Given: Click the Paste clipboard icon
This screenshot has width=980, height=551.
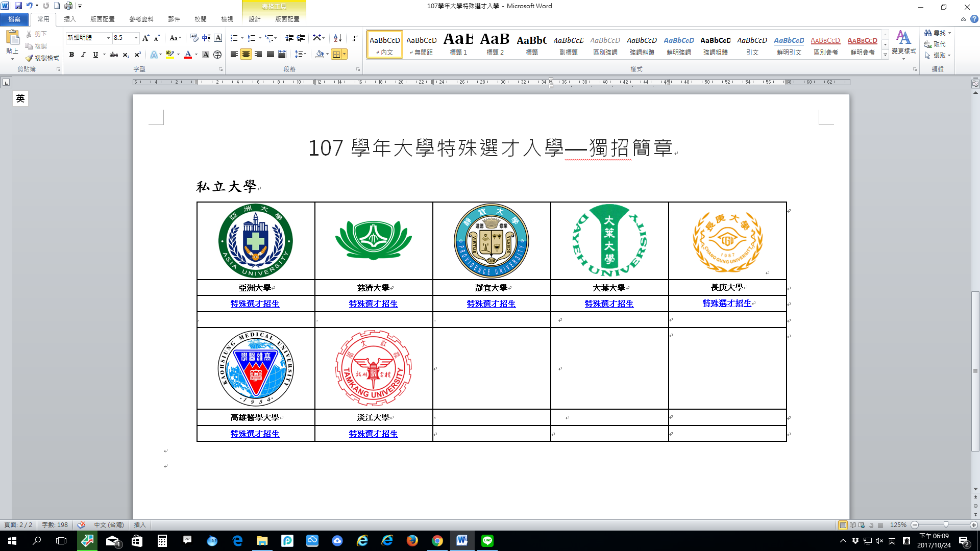Looking at the screenshot, I should [x=12, y=37].
